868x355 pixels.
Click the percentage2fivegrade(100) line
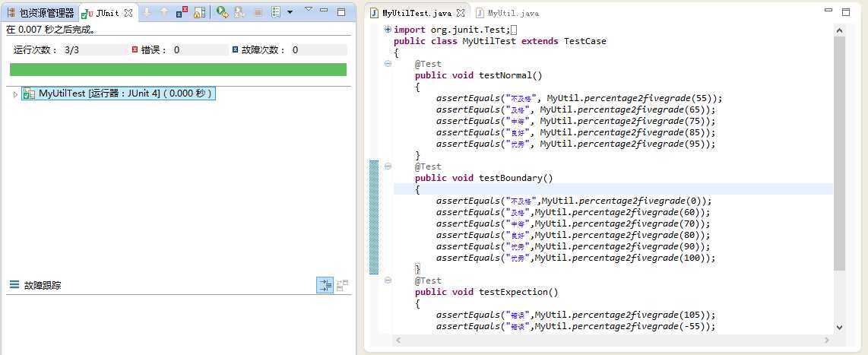[x=575, y=258]
